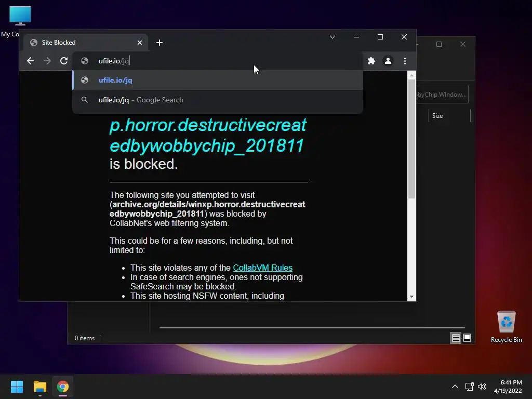Click the Chrome page vertical scrollbar thumb

tap(411, 139)
